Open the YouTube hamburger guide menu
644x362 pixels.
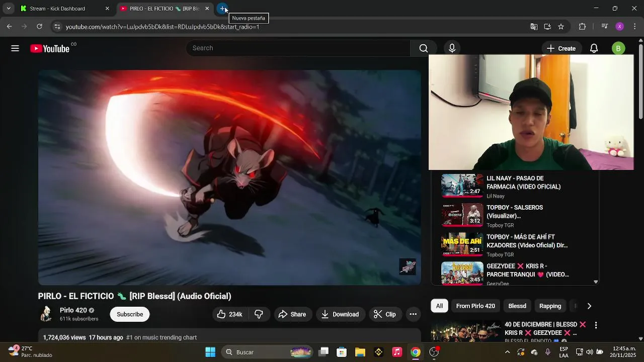pyautogui.click(x=15, y=48)
